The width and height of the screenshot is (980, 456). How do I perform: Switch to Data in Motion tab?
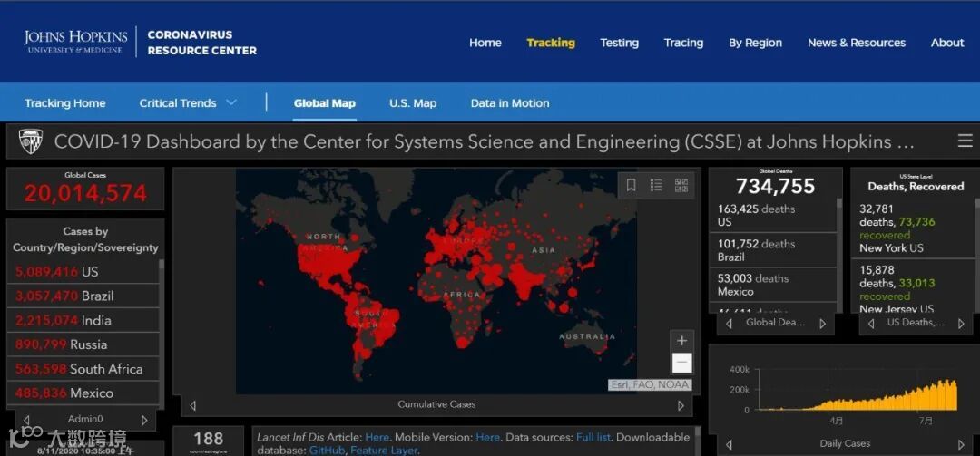click(510, 103)
